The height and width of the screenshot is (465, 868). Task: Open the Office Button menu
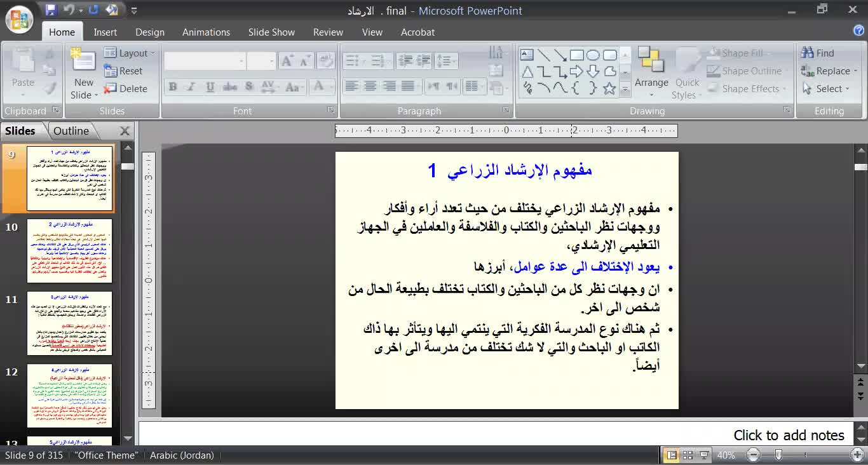click(x=19, y=18)
